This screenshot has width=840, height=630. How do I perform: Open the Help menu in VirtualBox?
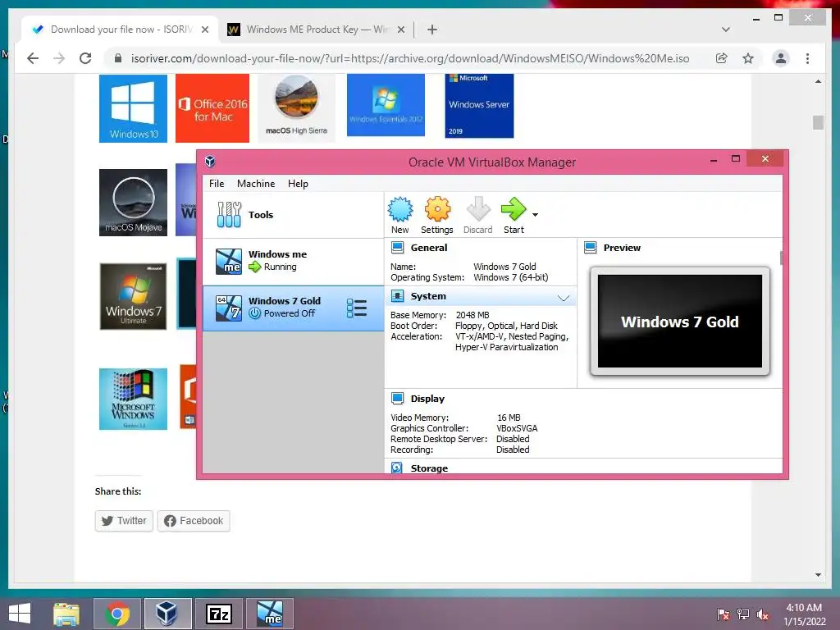pos(298,184)
